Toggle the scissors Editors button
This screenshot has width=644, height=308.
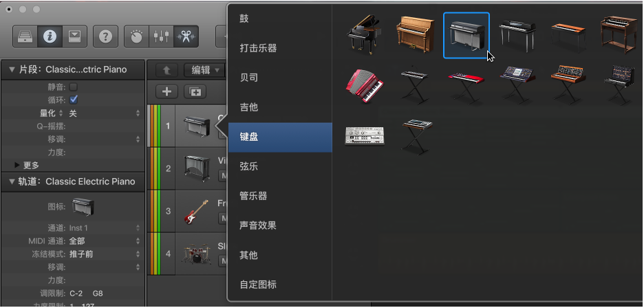(186, 36)
